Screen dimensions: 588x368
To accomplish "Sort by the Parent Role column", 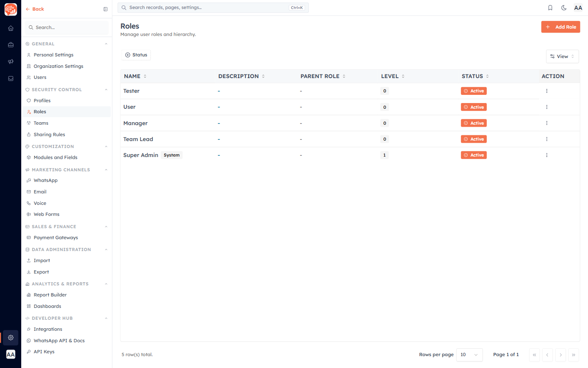I will click(x=323, y=76).
